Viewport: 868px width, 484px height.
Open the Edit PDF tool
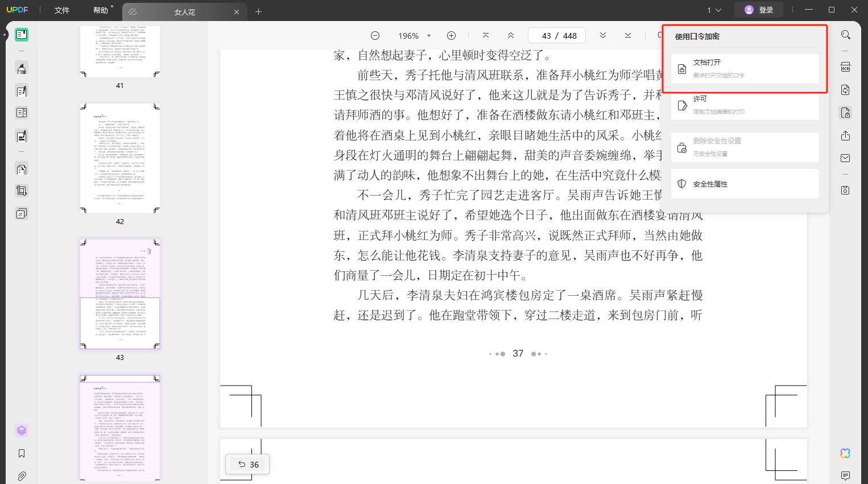(22, 91)
